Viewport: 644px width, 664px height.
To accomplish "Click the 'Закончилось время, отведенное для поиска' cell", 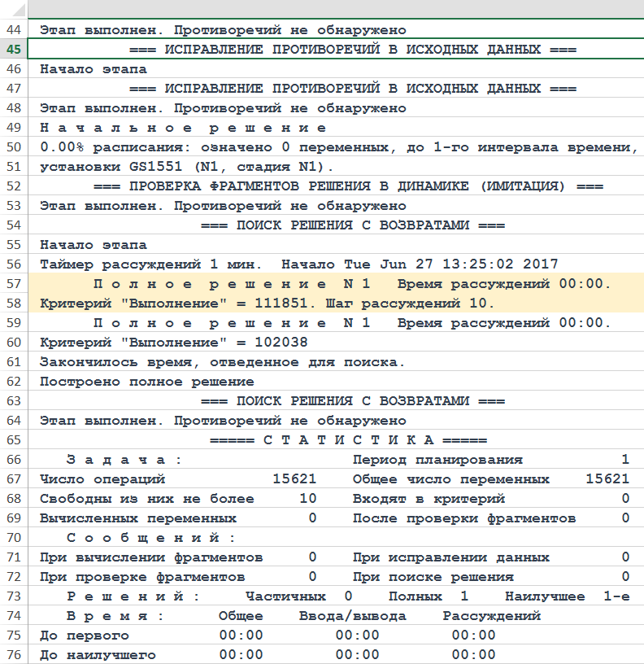I will 222,362.
